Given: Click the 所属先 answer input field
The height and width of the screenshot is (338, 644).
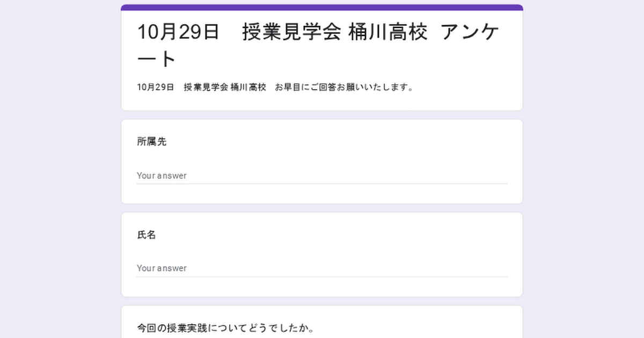Looking at the screenshot, I should coord(322,175).
